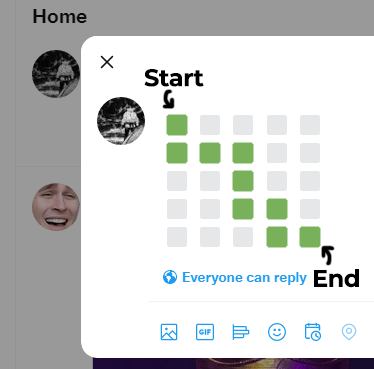
Task: Click the profile avatar below Home
Action: tap(56, 74)
